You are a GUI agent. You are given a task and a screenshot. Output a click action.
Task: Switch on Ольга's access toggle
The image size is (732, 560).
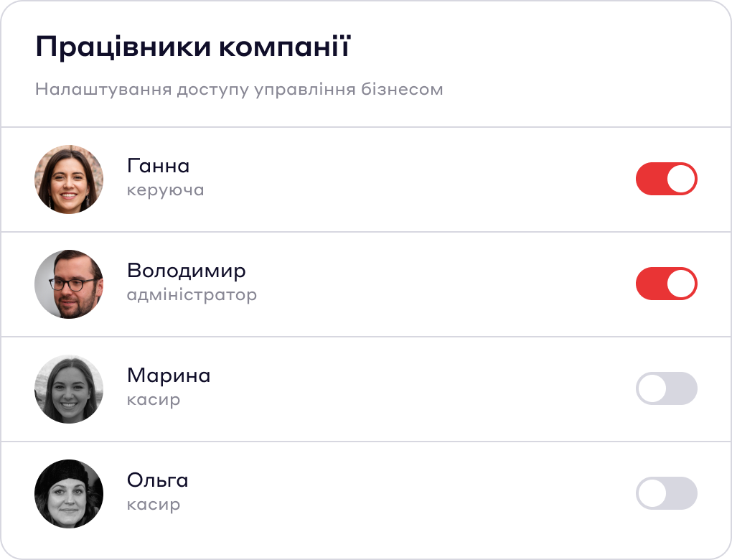pos(666,493)
